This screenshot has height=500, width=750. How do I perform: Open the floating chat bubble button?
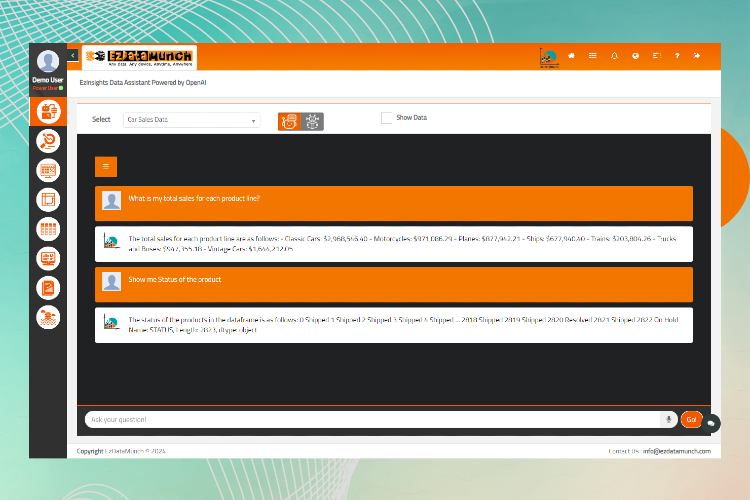tap(711, 423)
